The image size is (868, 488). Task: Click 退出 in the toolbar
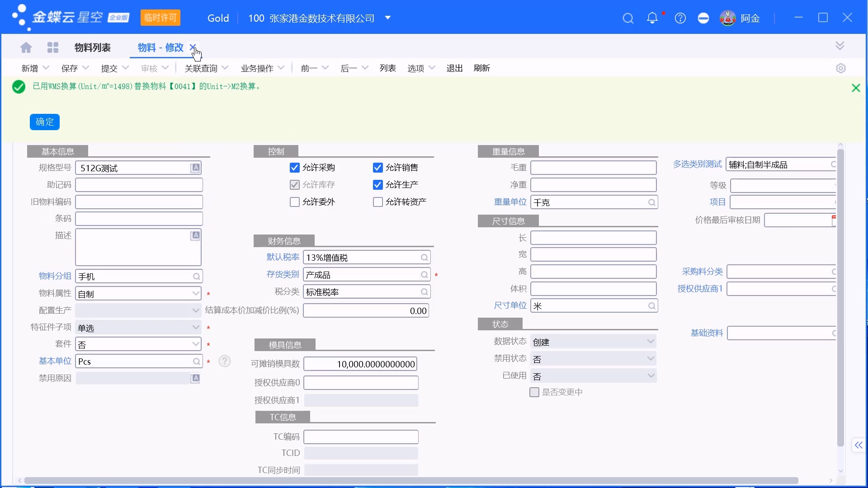455,68
